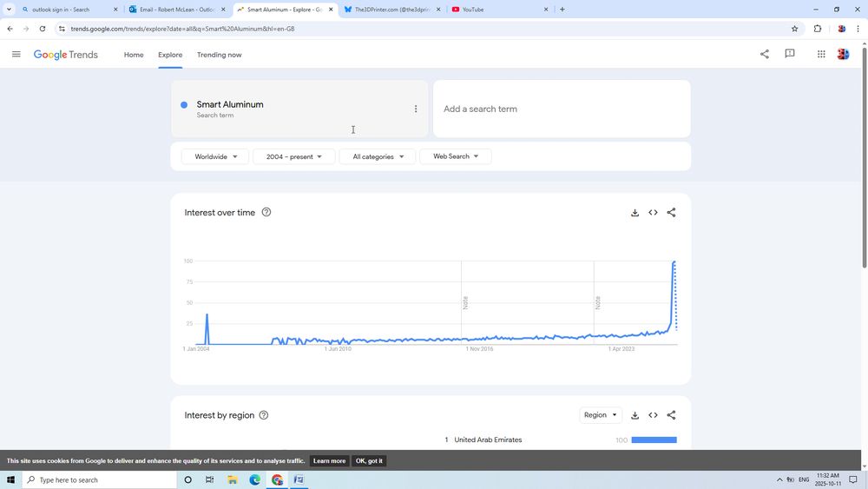The image size is (868, 489).
Task: Close the YouTube browser tab
Action: tap(546, 10)
